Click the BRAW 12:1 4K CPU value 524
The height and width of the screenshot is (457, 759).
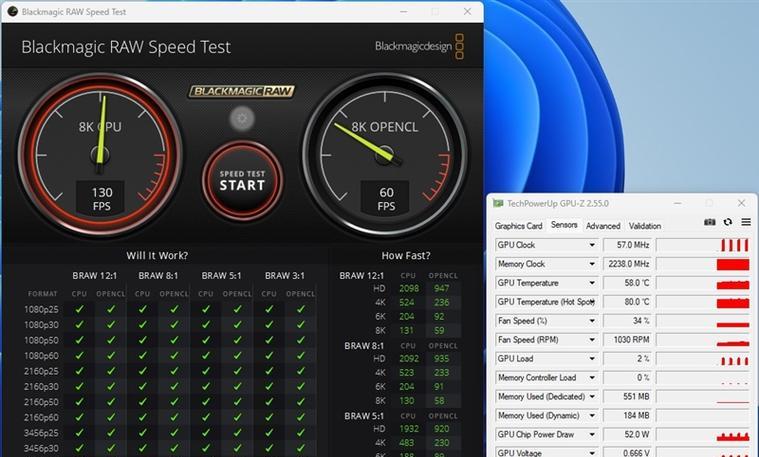point(407,303)
